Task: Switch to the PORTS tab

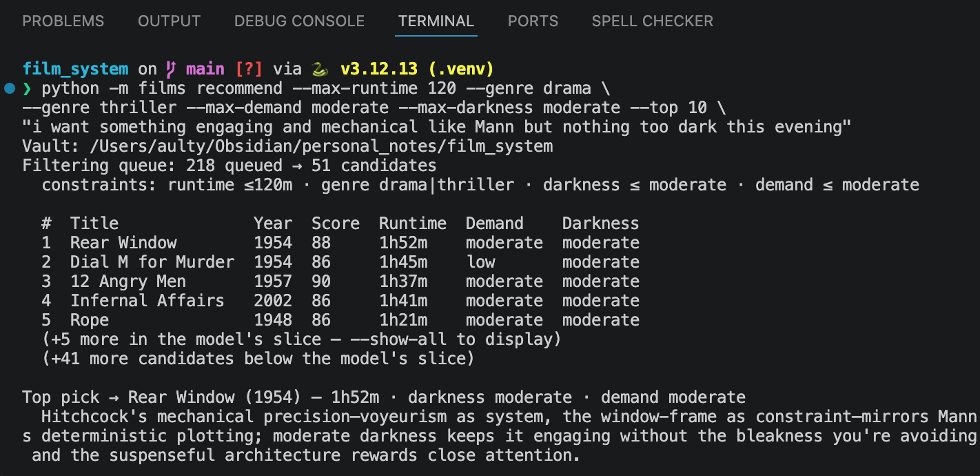Action: pos(533,21)
